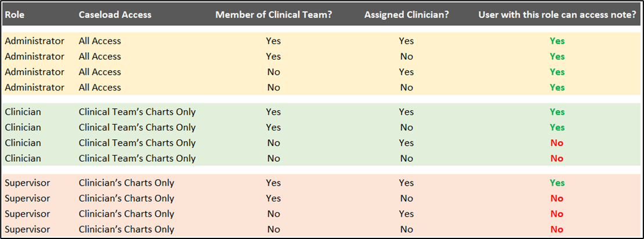Select the last Clinician role cell
The image size is (644, 239).
tap(23, 158)
